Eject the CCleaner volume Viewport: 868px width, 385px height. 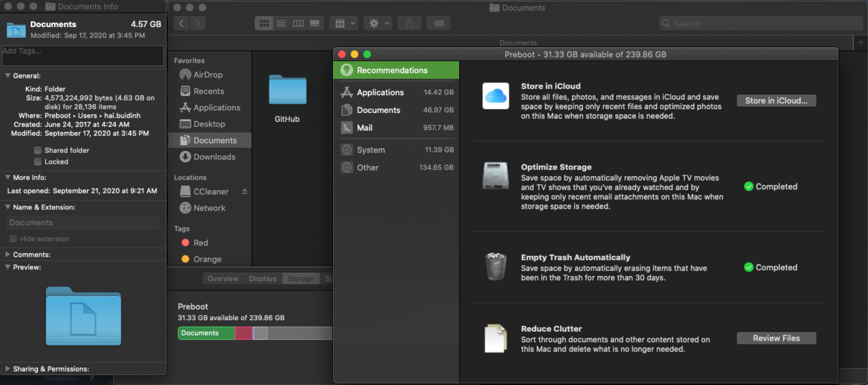pyautogui.click(x=244, y=191)
